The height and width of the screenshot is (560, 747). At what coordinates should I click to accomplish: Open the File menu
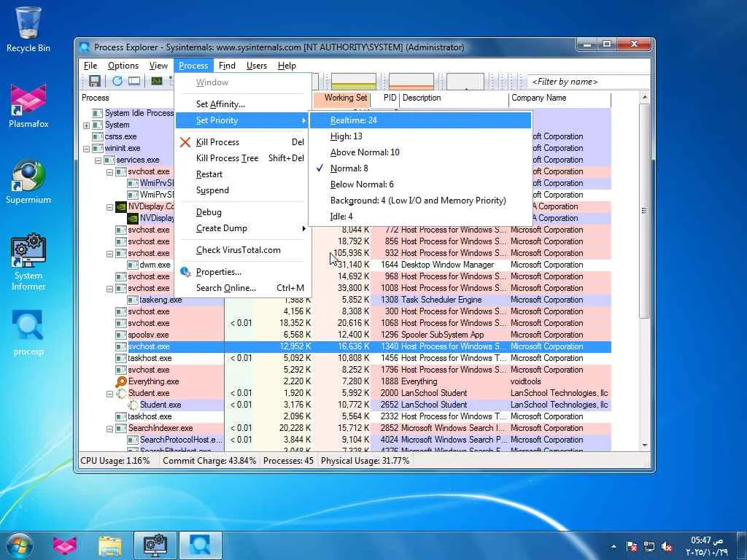point(90,66)
